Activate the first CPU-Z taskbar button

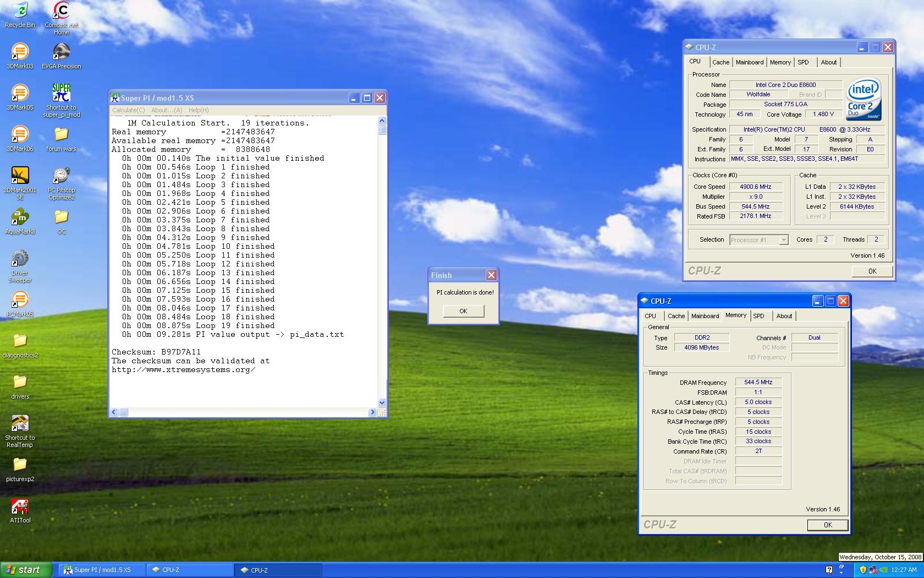tap(190, 570)
